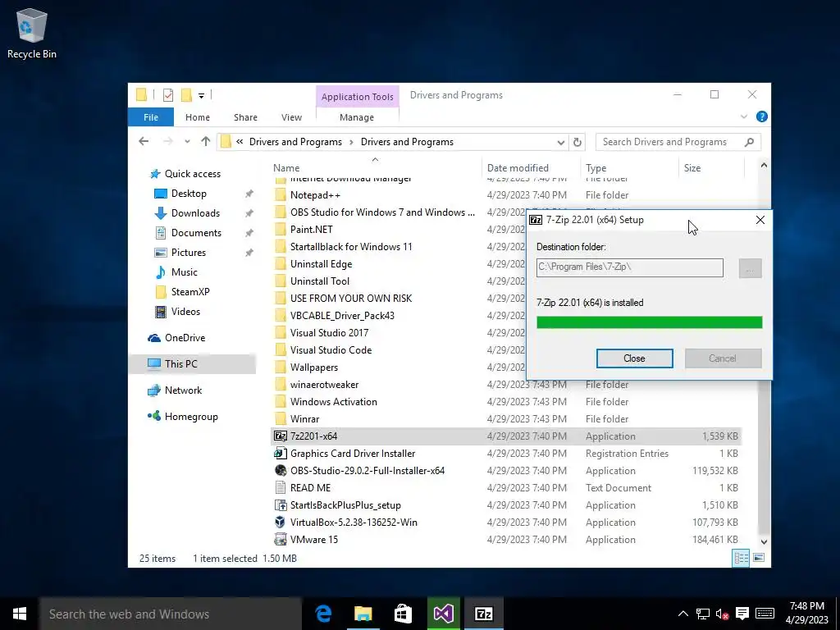
Task: Select Documents in the navigation pane
Action: pyautogui.click(x=196, y=233)
